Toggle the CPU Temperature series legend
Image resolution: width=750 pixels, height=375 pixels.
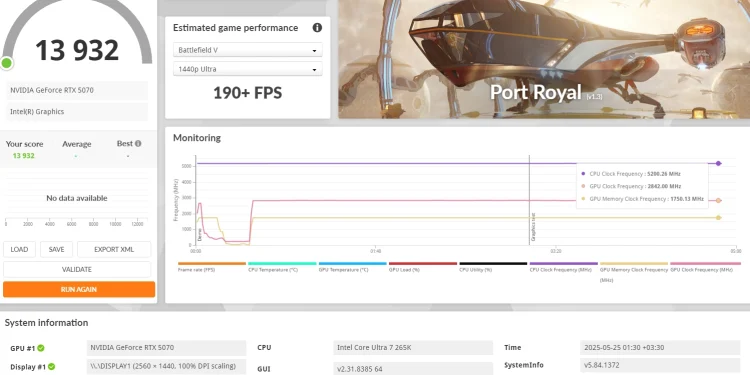282,266
